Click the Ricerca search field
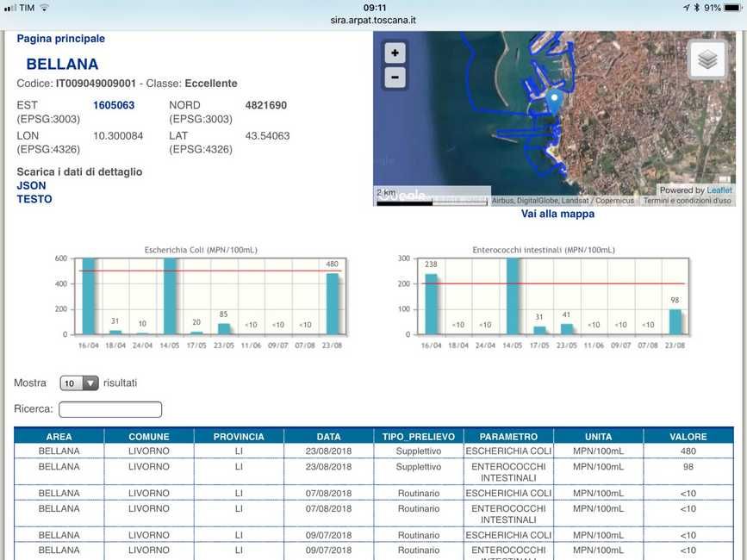747x560 pixels. (110, 410)
